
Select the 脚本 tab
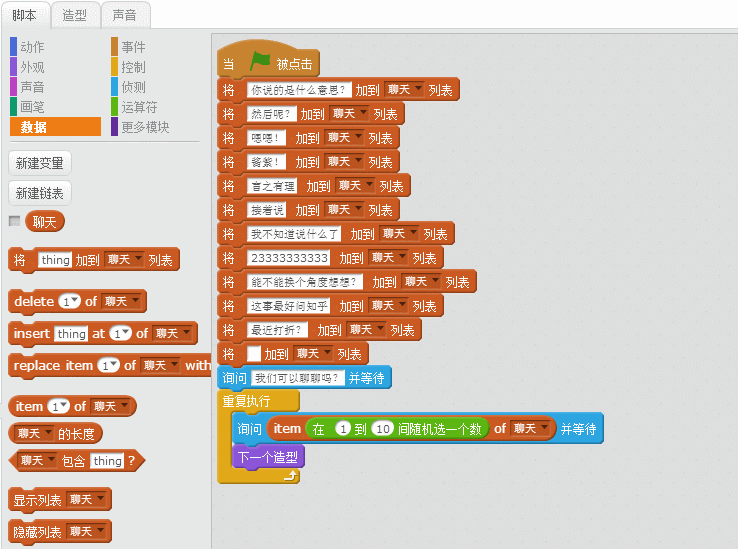coord(25,16)
